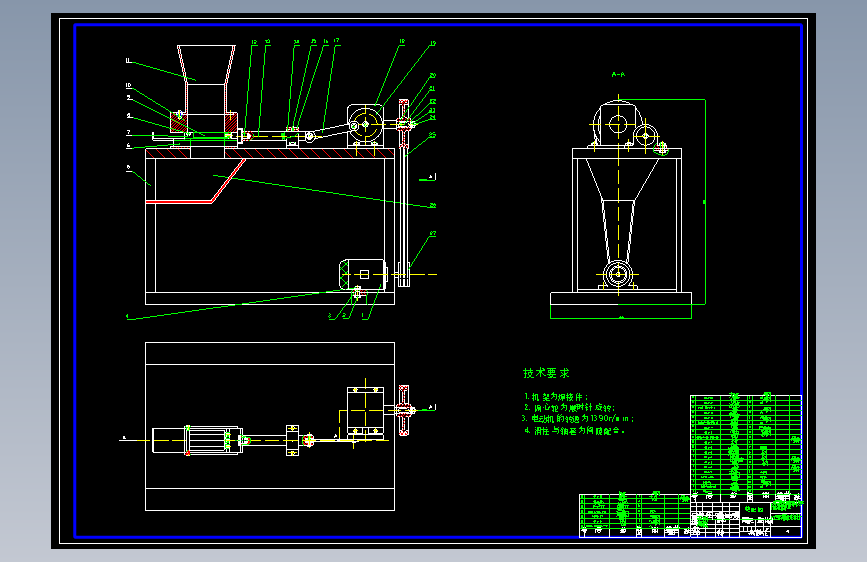The image size is (867, 562).
Task: Click part callout number 19 at top right
Action: coord(433,43)
